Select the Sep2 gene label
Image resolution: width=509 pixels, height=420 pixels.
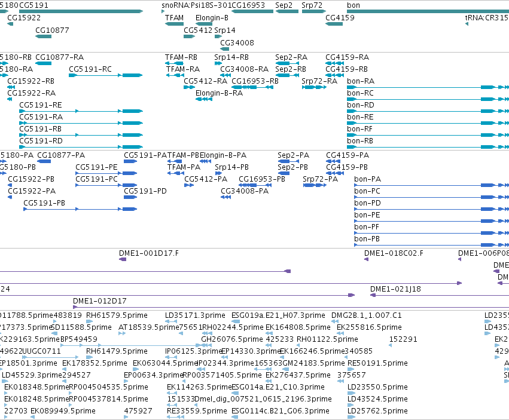[284, 5]
